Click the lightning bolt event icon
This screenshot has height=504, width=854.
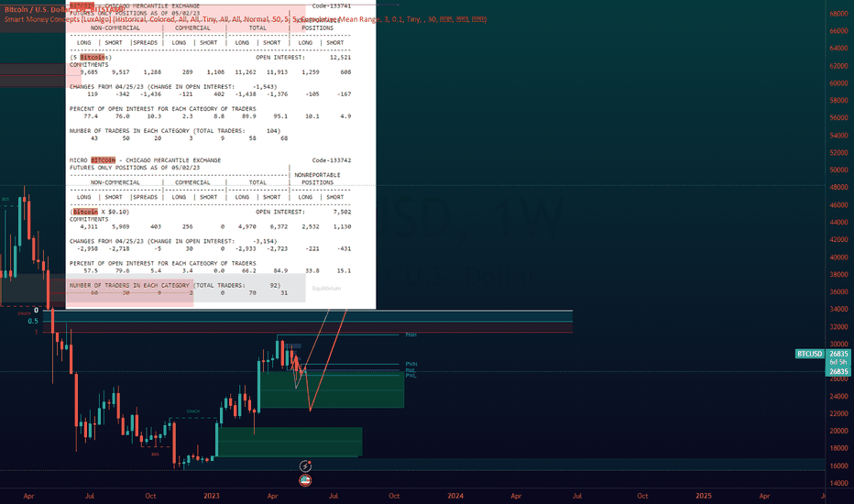pyautogui.click(x=305, y=466)
